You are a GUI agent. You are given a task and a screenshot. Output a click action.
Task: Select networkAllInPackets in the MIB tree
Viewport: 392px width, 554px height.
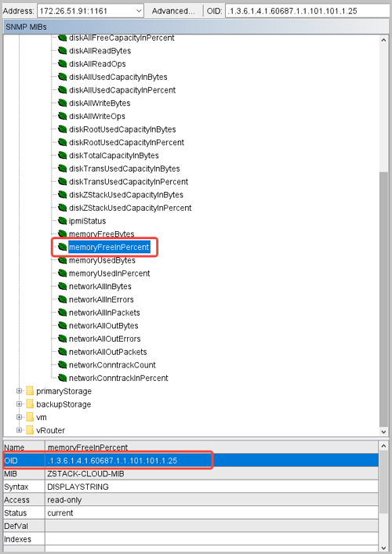coord(104,313)
